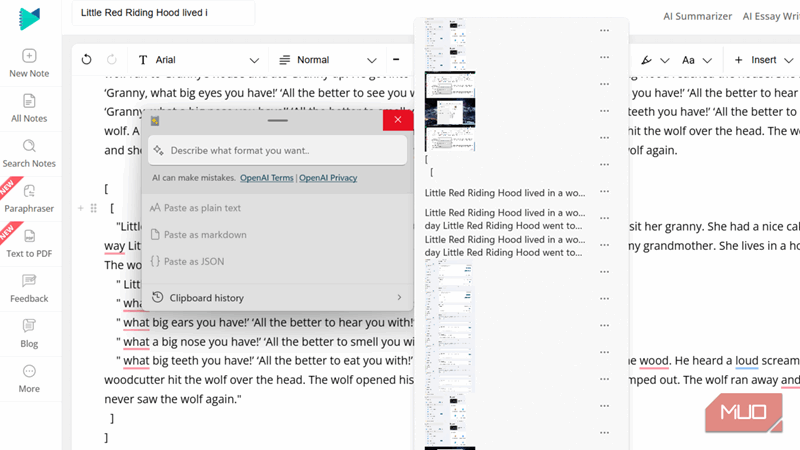Open the Insert dropdown menu
Viewport: 800px width, 450px height.
764,60
